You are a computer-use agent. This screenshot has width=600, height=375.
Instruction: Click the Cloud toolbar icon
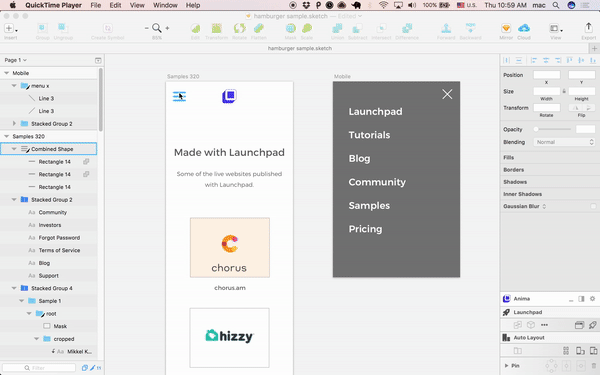(524, 28)
